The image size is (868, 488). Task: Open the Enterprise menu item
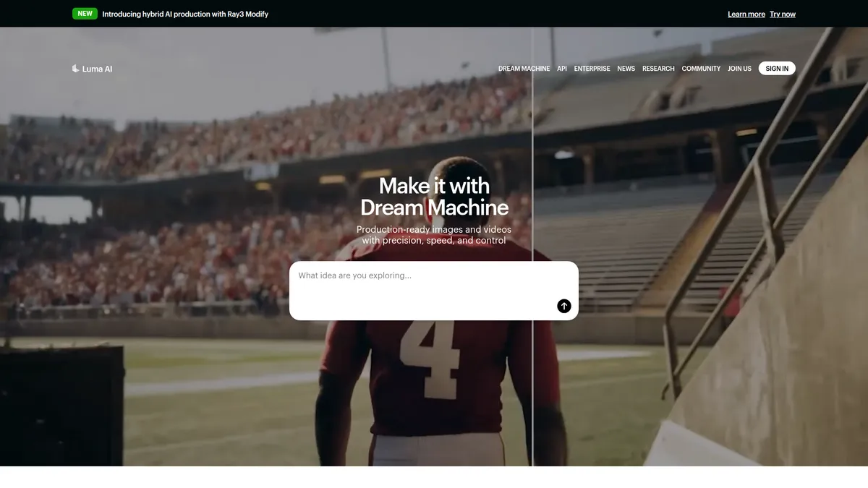click(592, 69)
